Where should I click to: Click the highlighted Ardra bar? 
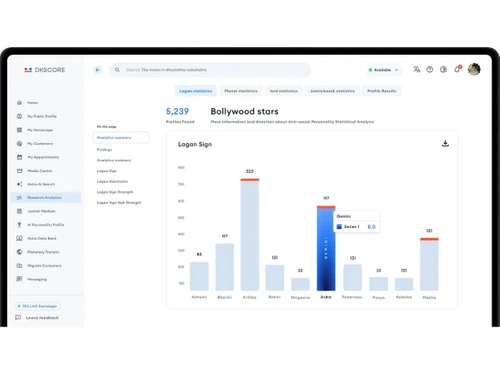[326, 248]
